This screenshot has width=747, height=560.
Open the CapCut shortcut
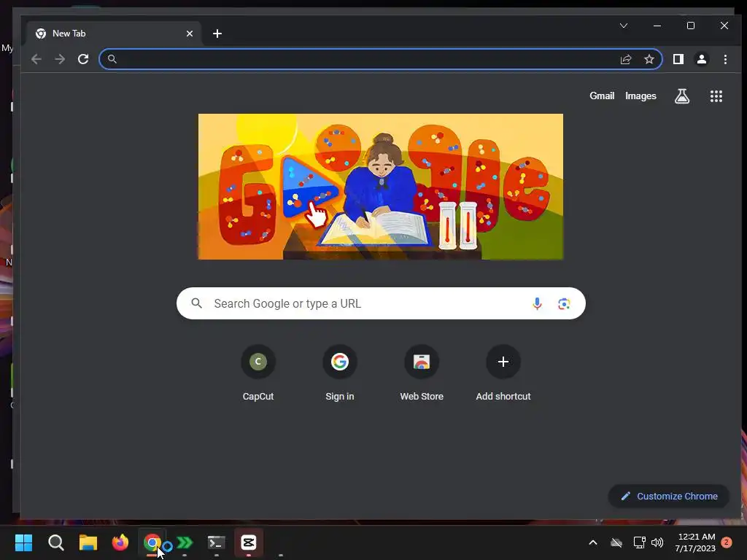(258, 373)
